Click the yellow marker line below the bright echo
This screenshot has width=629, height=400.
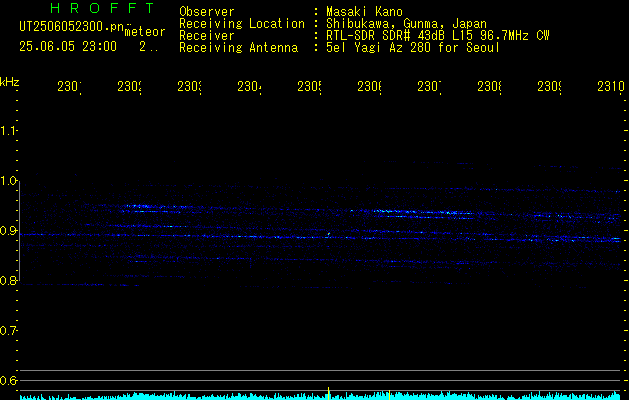pyautogui.click(x=329, y=393)
